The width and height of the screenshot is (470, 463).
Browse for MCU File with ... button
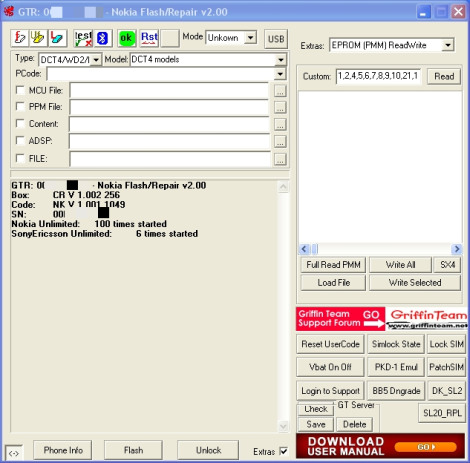point(280,91)
